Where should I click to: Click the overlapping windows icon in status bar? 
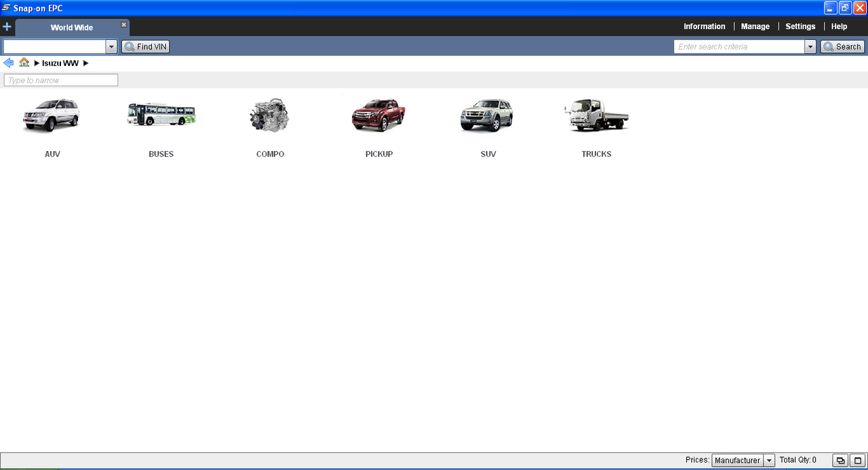point(840,461)
